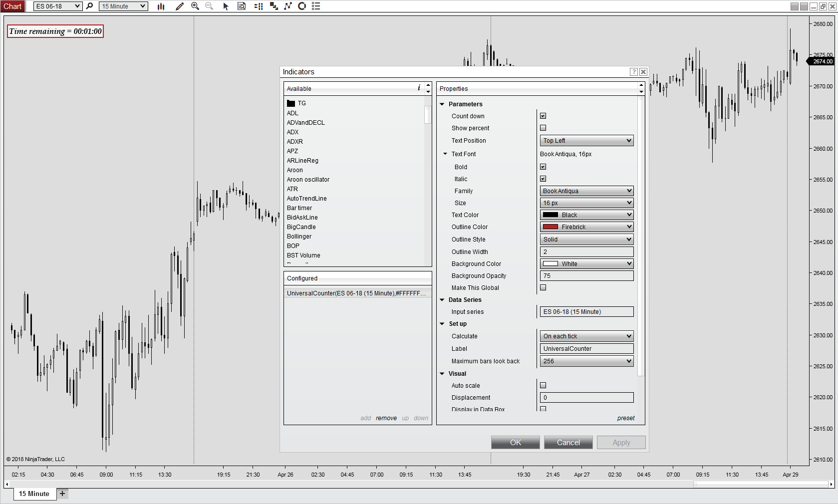Toggle Display in Data Box checkbox
The image size is (838, 504).
(543, 409)
